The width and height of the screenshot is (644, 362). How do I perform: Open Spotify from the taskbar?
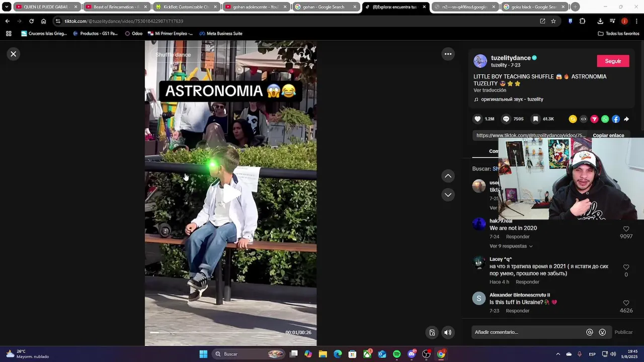[396, 354]
